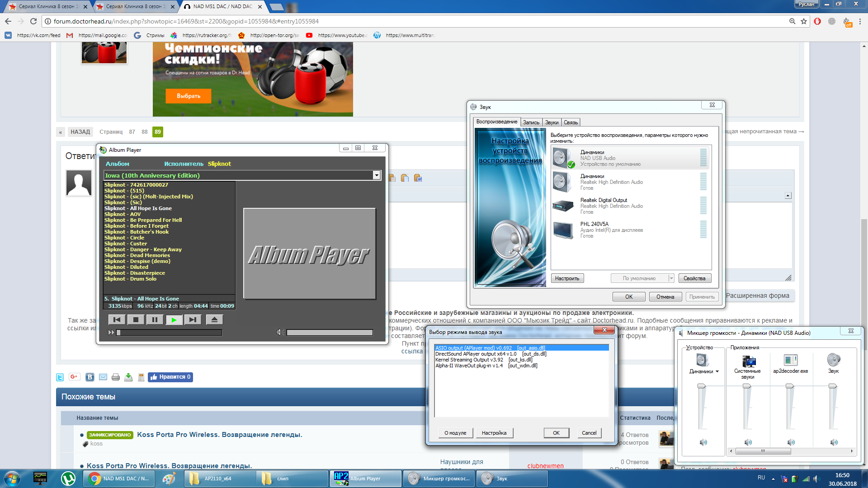
Task: Expand the Динамики device dropdown in mixer
Action: tap(717, 371)
